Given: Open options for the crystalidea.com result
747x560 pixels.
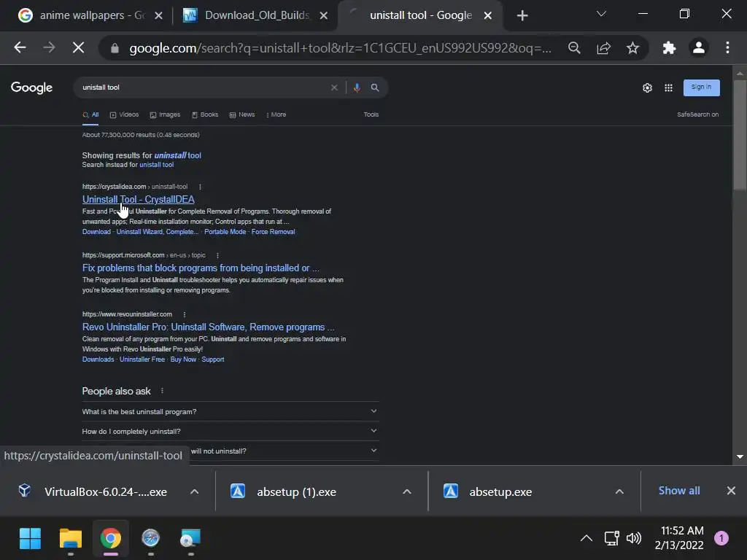Looking at the screenshot, I should coord(200,187).
